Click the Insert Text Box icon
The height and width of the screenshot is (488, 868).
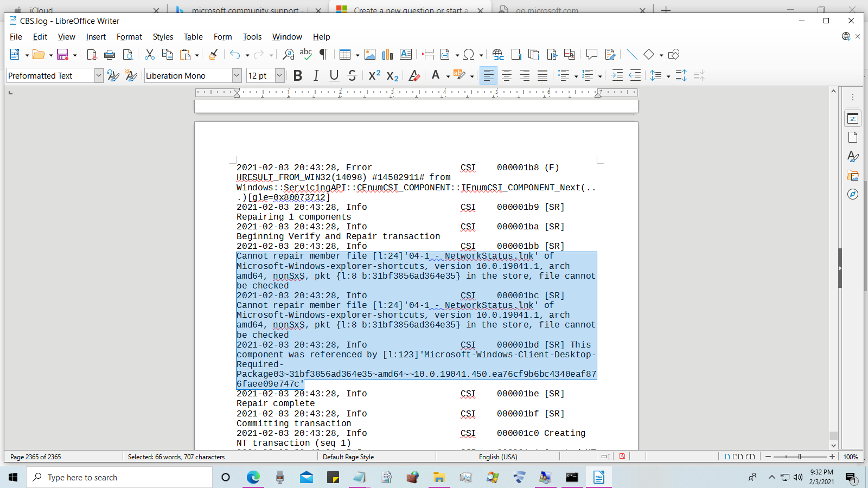[406, 54]
